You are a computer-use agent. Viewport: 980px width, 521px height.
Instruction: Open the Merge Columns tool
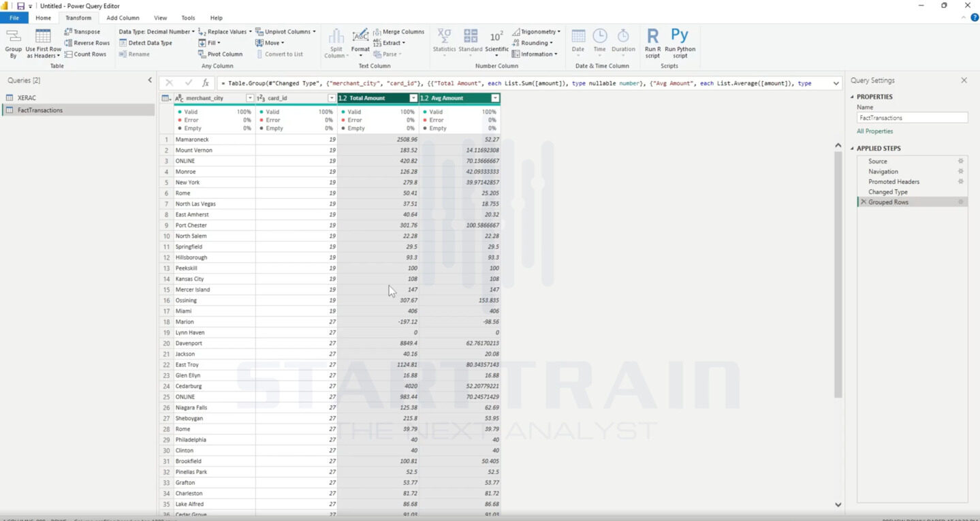pos(398,31)
